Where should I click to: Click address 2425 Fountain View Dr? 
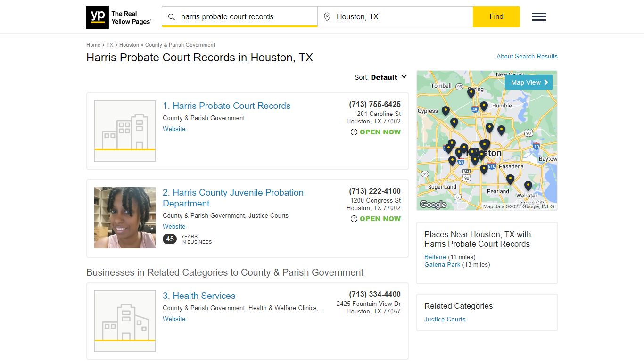(369, 304)
